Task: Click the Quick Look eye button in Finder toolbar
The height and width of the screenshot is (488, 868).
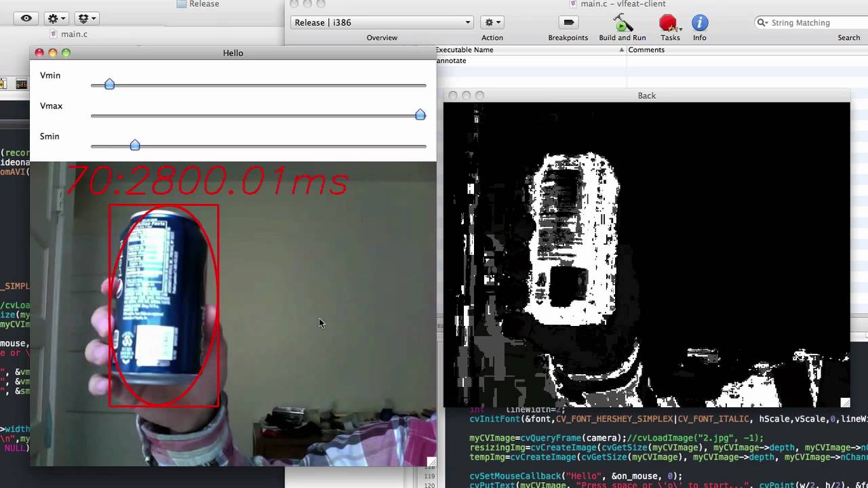Action: coord(26,18)
